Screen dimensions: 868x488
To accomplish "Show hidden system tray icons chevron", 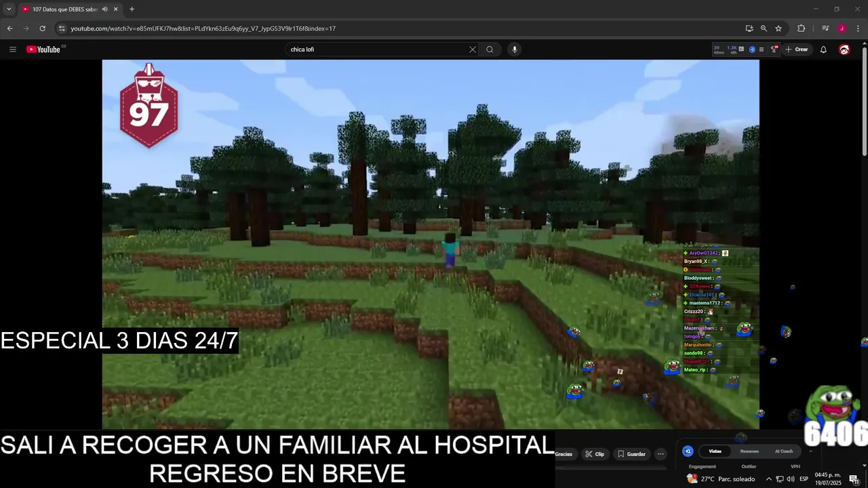I will pos(768,479).
